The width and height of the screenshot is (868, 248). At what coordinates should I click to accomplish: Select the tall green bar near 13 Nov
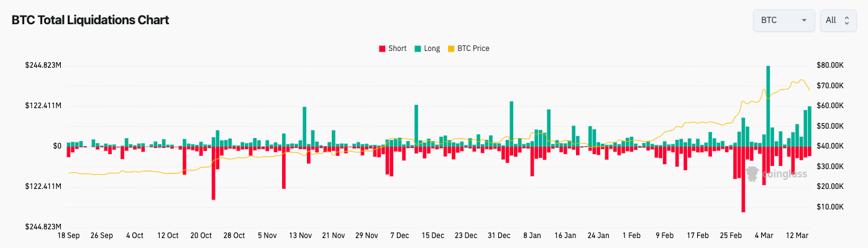click(304, 126)
